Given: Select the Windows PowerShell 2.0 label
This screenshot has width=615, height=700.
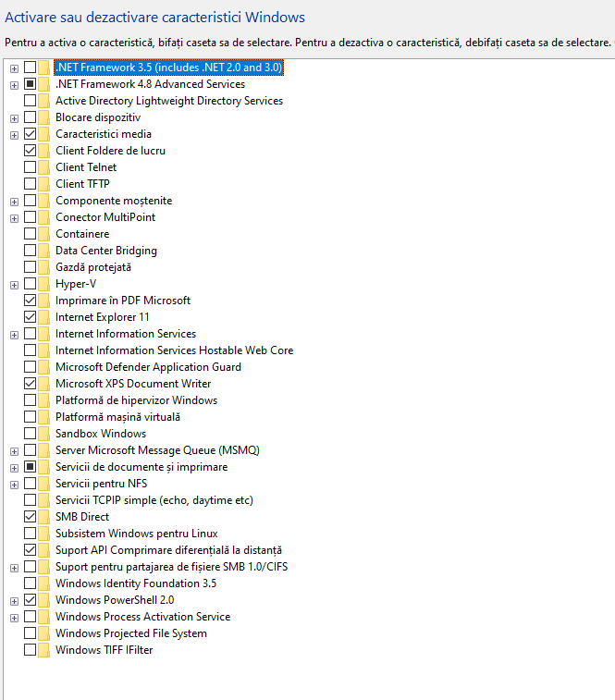Looking at the screenshot, I should point(115,599).
